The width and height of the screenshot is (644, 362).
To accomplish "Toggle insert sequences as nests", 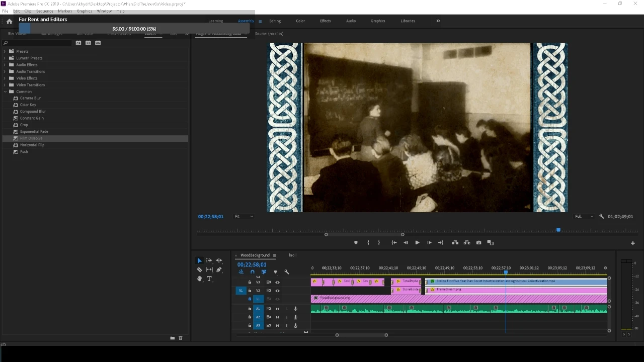I will click(x=241, y=272).
